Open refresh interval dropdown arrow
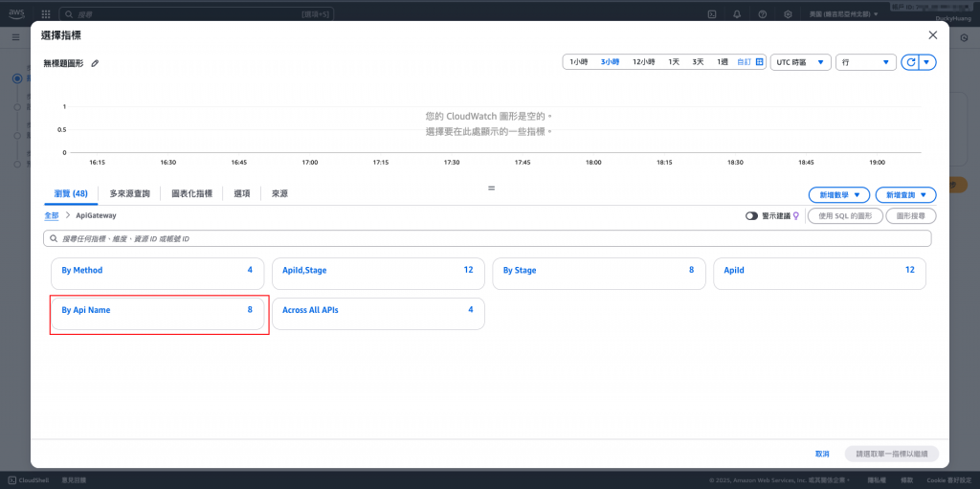980x489 pixels. 926,62
